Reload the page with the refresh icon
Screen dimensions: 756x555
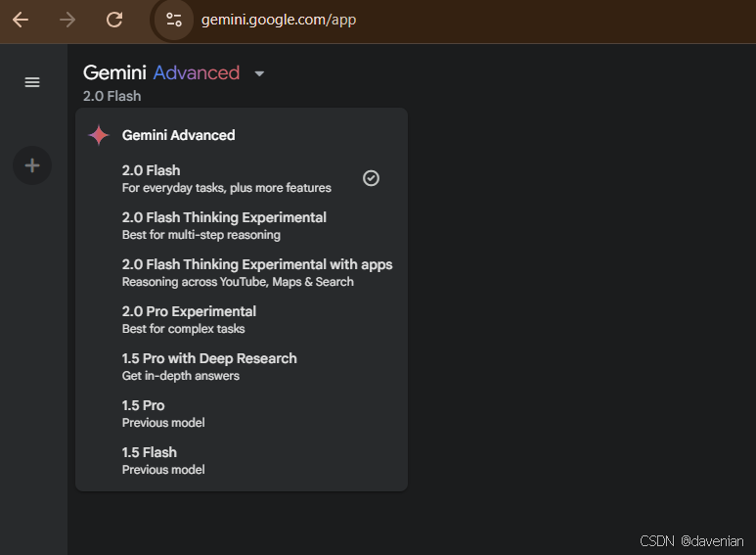tap(114, 20)
